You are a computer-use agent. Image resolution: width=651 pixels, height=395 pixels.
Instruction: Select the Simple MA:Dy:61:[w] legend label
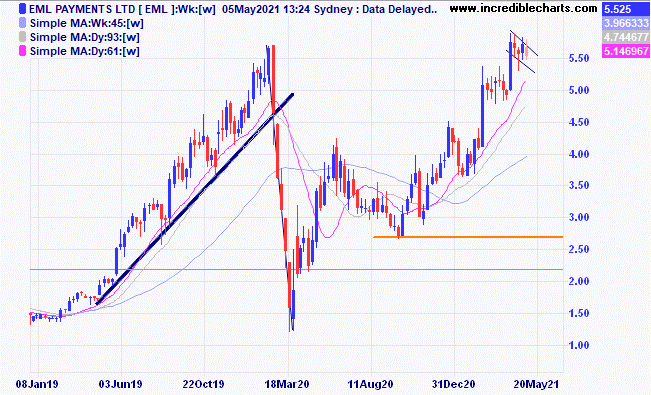tap(85, 52)
